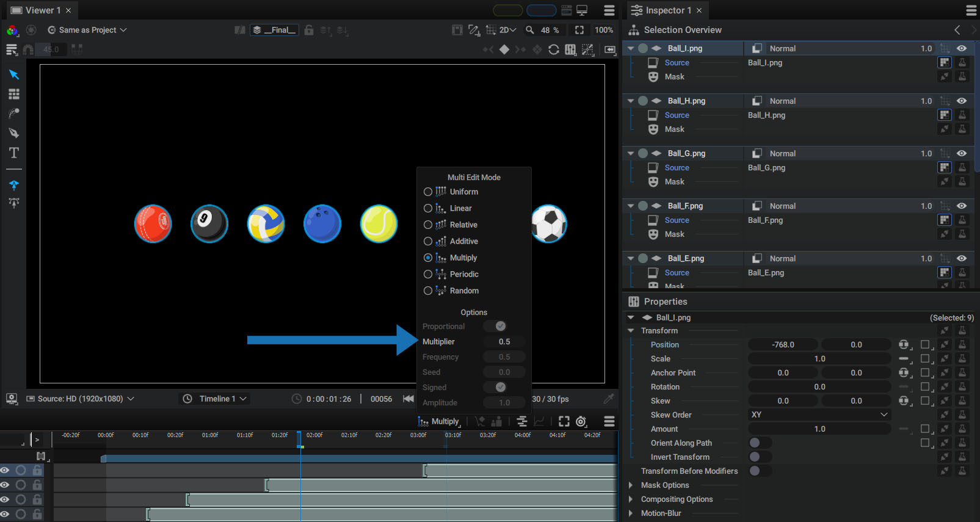Collapse the Transform section

[x=631, y=330]
